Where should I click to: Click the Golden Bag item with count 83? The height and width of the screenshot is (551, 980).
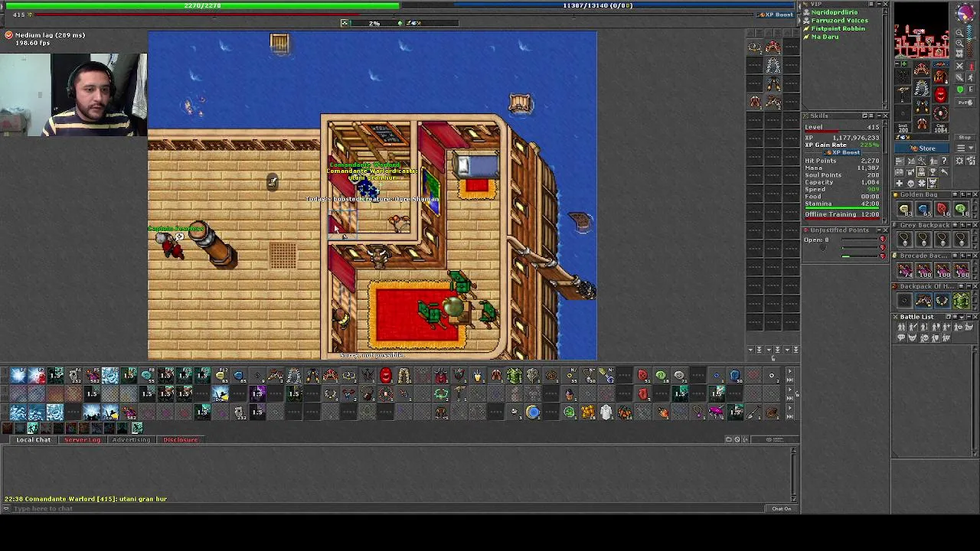tap(904, 210)
